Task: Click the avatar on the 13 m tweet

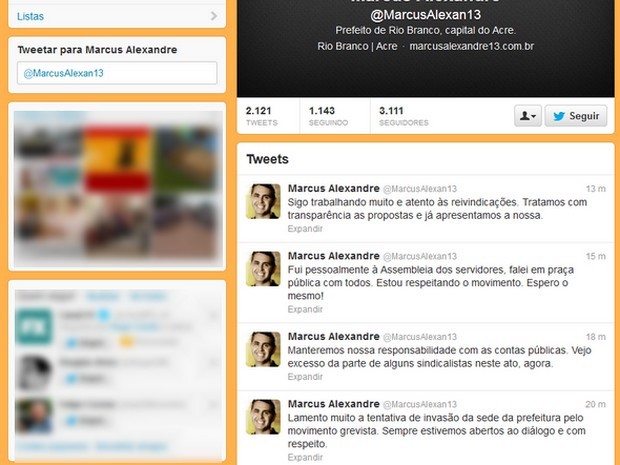Action: pos(263,201)
